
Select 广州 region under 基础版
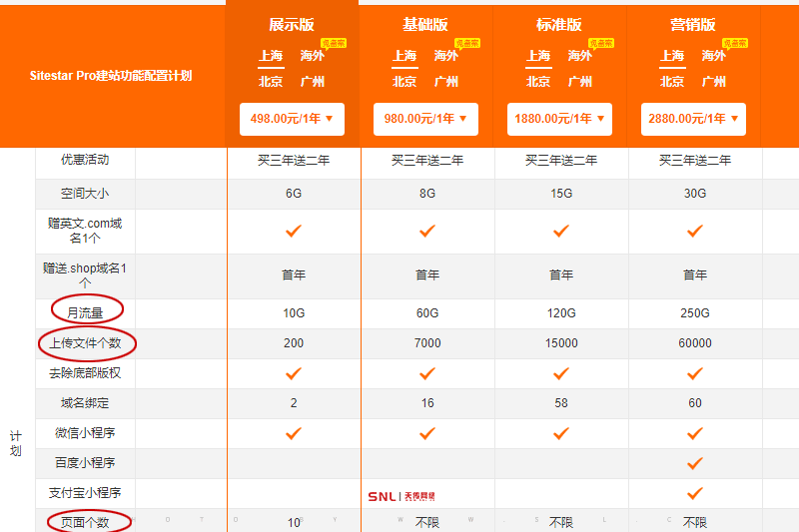(445, 82)
